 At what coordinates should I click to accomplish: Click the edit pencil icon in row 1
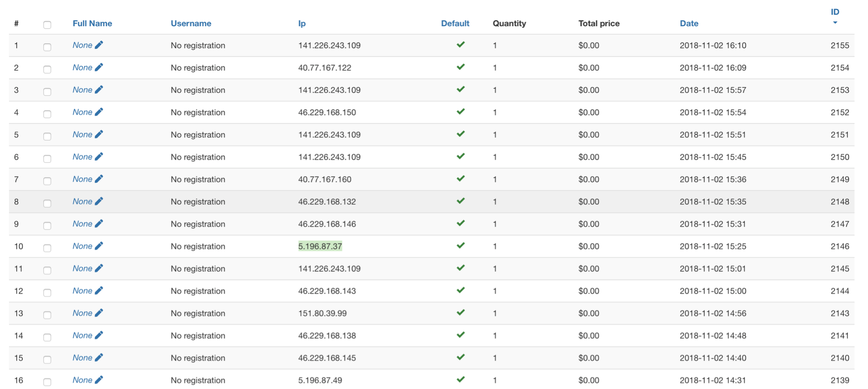pyautogui.click(x=99, y=45)
